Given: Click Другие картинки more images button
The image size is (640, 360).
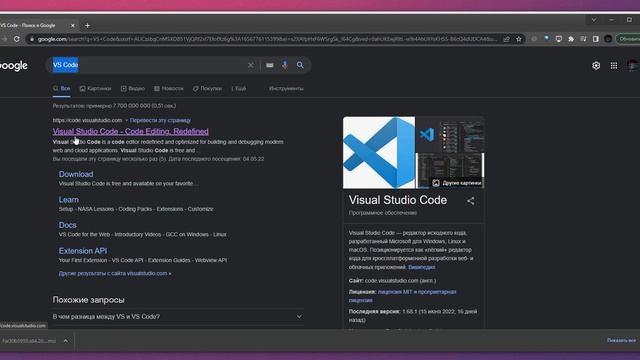Looking at the screenshot, I should (457, 183).
